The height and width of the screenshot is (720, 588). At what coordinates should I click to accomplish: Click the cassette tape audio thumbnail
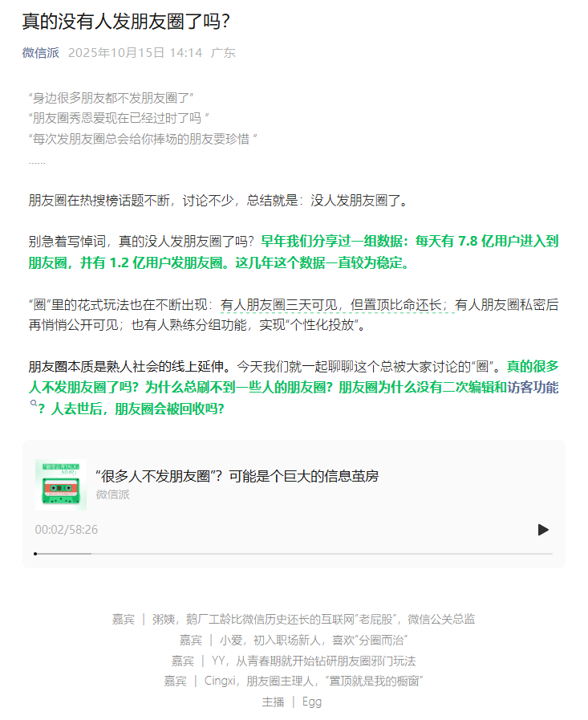[x=61, y=485]
